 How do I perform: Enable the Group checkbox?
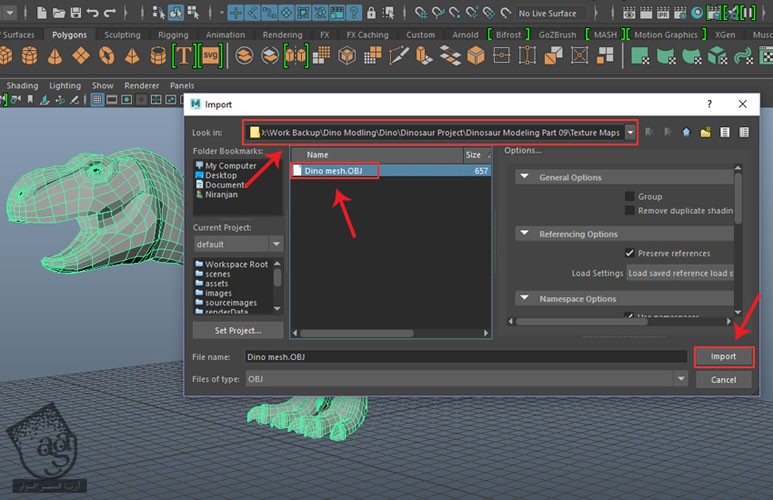tap(629, 197)
